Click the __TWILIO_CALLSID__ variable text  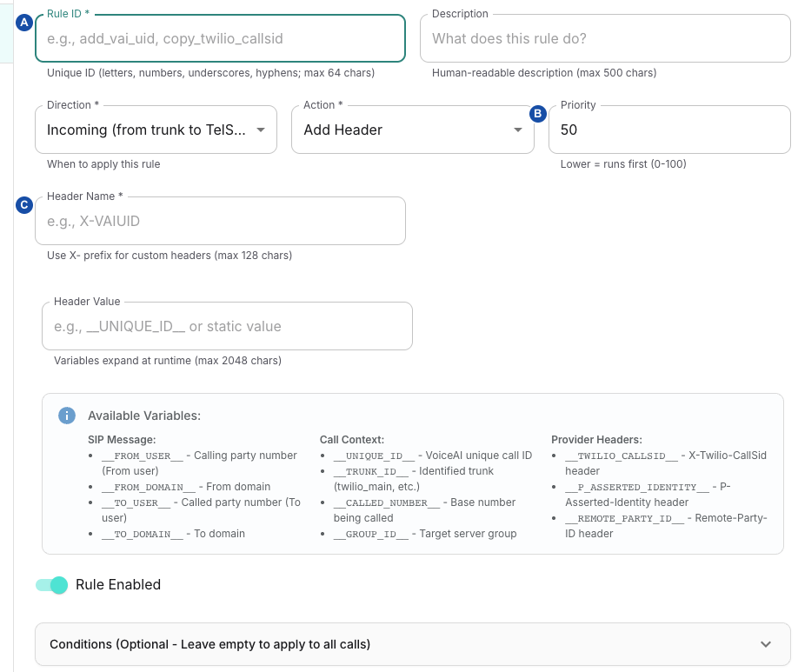(x=622, y=456)
